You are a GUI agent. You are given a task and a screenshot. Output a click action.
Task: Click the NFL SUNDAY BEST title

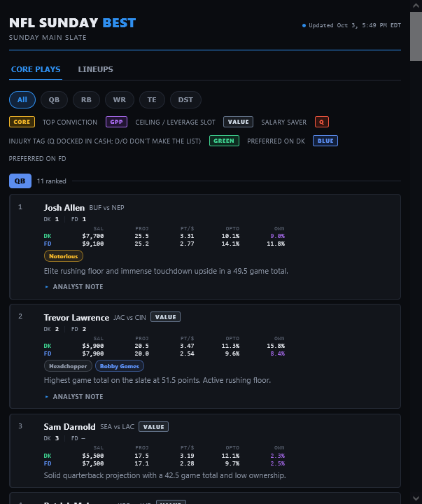[x=73, y=23]
